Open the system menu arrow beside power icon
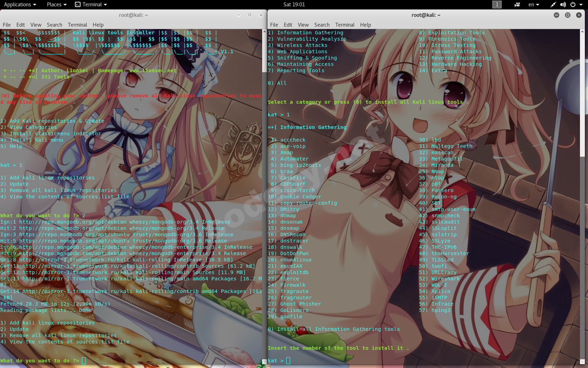This screenshot has height=368, width=588. 581,5
